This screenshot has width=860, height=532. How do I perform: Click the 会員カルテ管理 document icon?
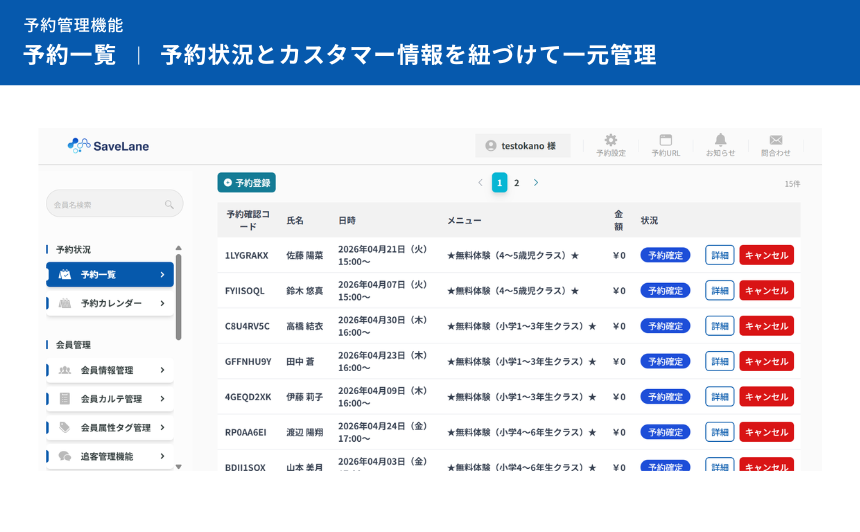coord(65,399)
